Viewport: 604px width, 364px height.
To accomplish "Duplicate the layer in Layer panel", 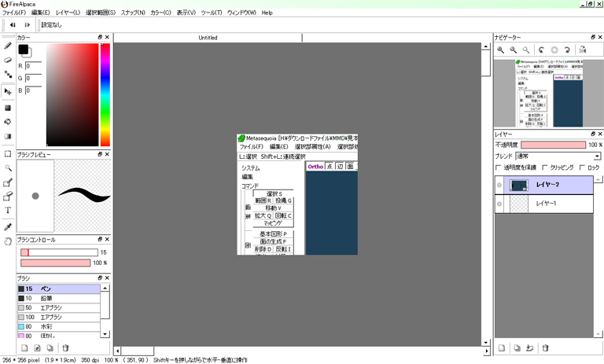I will pyautogui.click(x=517, y=347).
